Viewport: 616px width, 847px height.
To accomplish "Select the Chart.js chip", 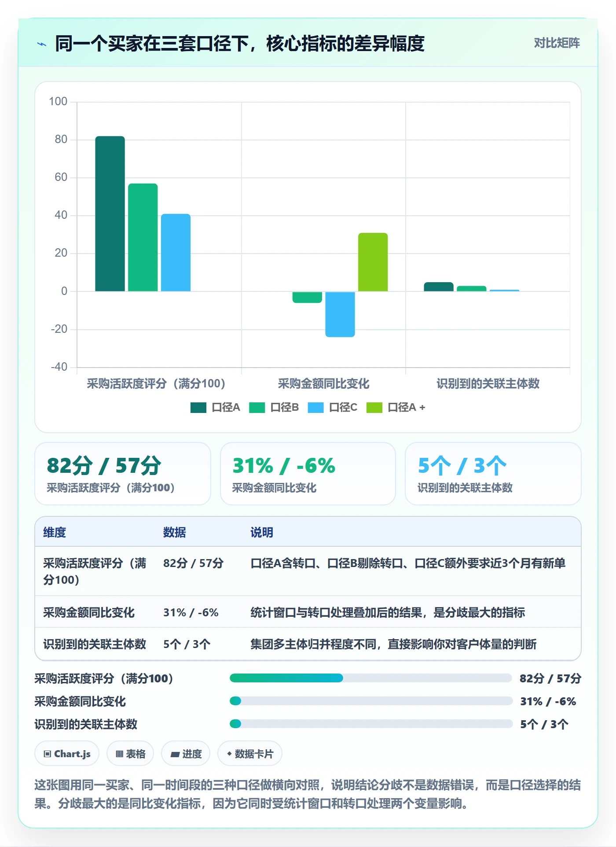I will pyautogui.click(x=67, y=754).
